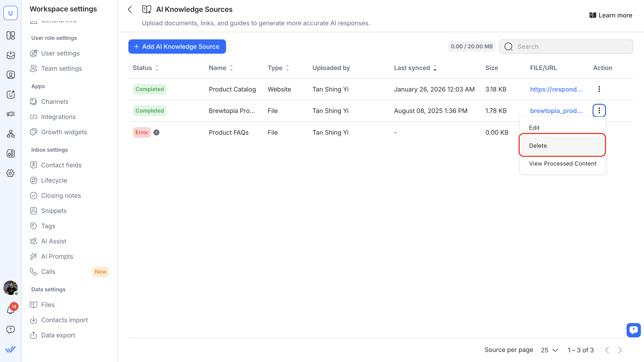The width and height of the screenshot is (644, 362).
Task: Open the brewtopia_prod file link
Action: 556,111
